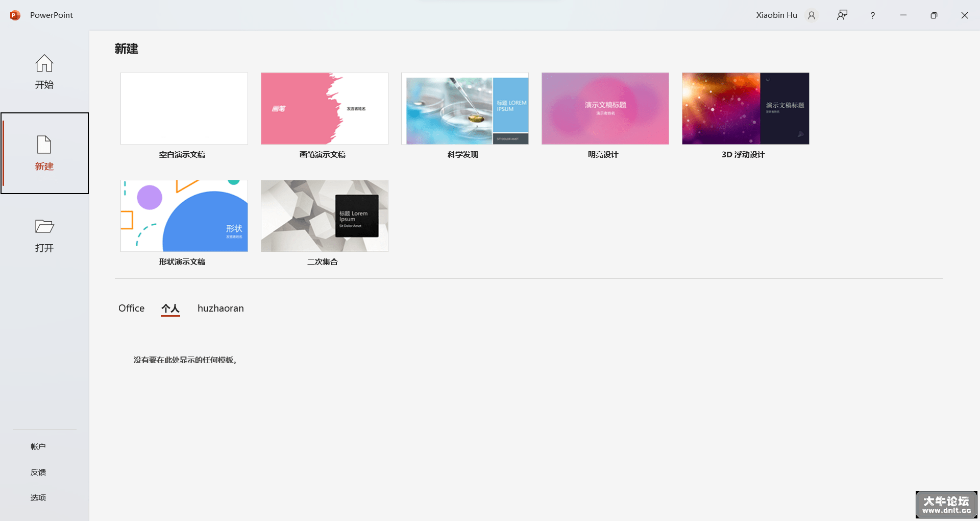The height and width of the screenshot is (521, 980).
Task: Open 帐户 account settings
Action: [38, 446]
